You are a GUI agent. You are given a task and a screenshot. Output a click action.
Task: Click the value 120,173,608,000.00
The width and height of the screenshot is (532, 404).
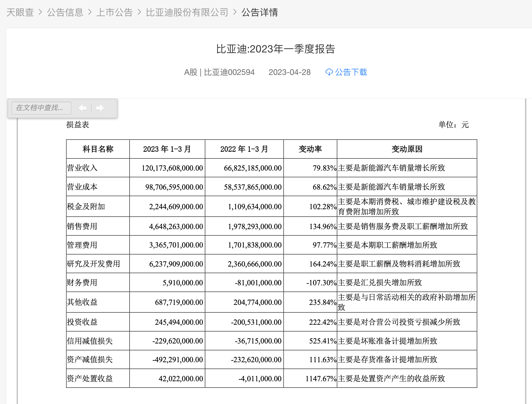[x=172, y=168]
